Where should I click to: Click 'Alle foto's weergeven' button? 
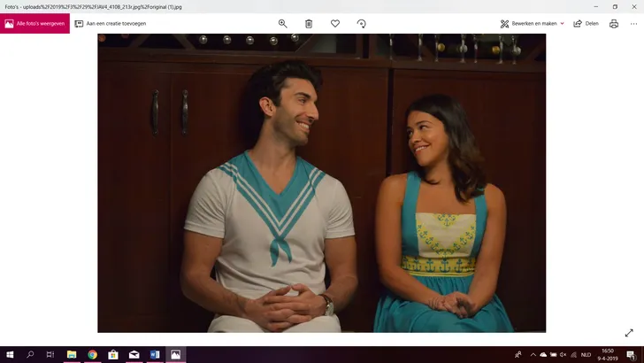click(34, 23)
